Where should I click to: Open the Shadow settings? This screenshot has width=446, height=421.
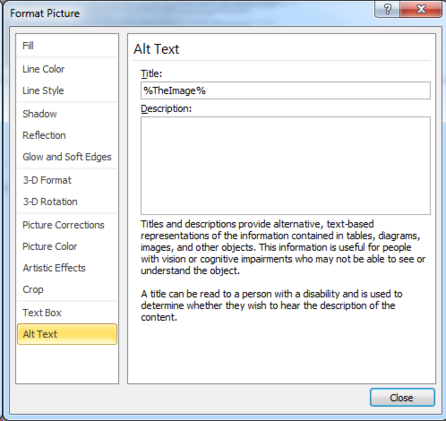(x=67, y=114)
